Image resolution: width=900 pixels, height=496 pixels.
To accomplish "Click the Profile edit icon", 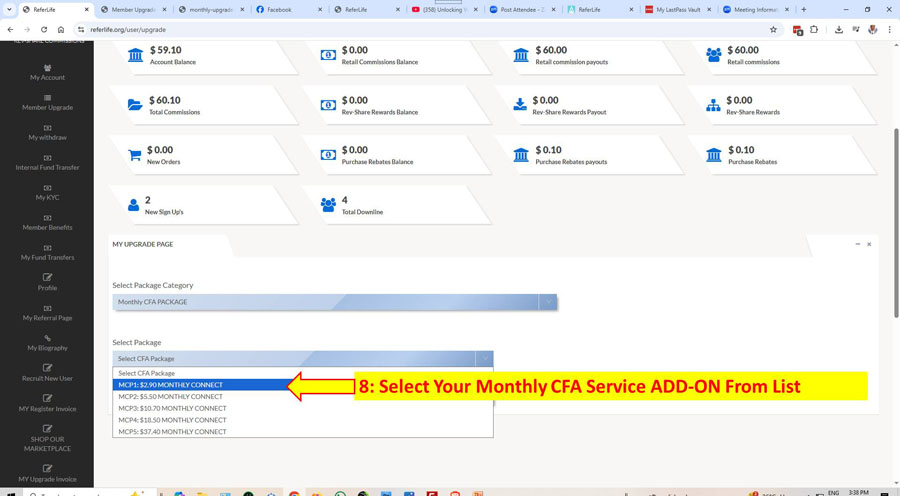I will 47,278.
